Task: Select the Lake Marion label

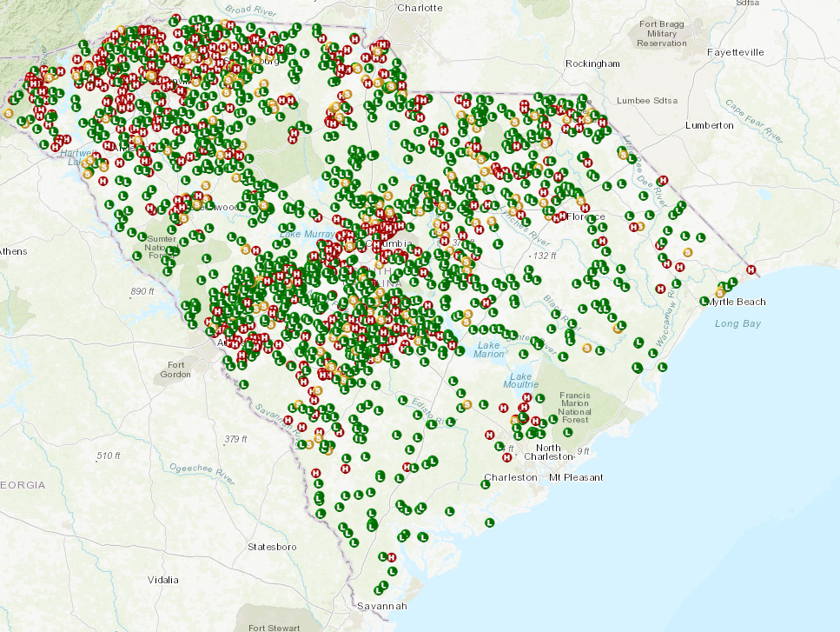Action: tap(489, 349)
